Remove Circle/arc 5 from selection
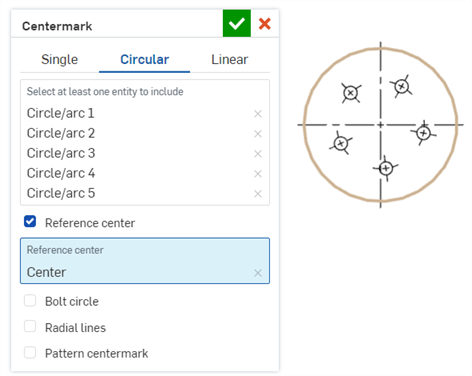Image resolution: width=472 pixels, height=376 pixels. pyautogui.click(x=258, y=194)
